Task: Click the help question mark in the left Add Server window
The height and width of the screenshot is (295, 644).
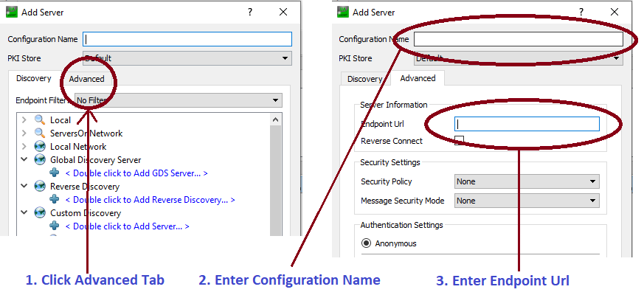Action: 250,13
